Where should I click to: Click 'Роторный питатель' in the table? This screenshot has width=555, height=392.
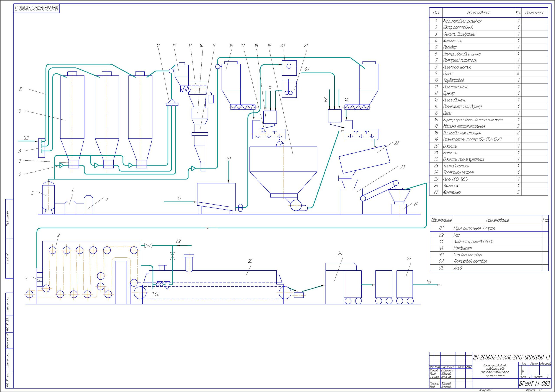point(460,60)
